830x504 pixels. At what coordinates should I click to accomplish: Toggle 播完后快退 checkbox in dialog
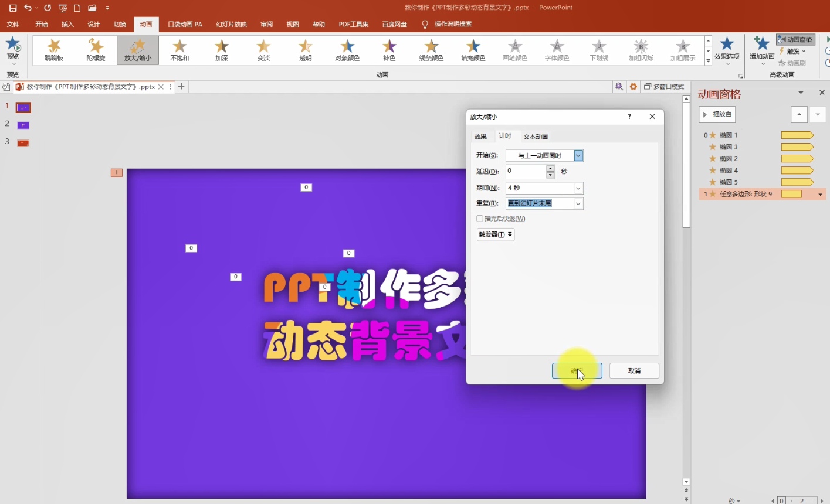point(480,219)
